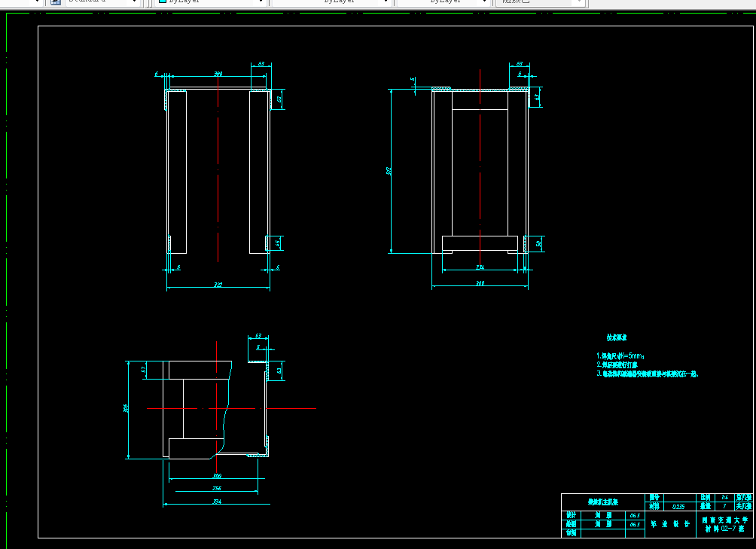Select the second technical note line starting "2."

[x=617, y=365]
